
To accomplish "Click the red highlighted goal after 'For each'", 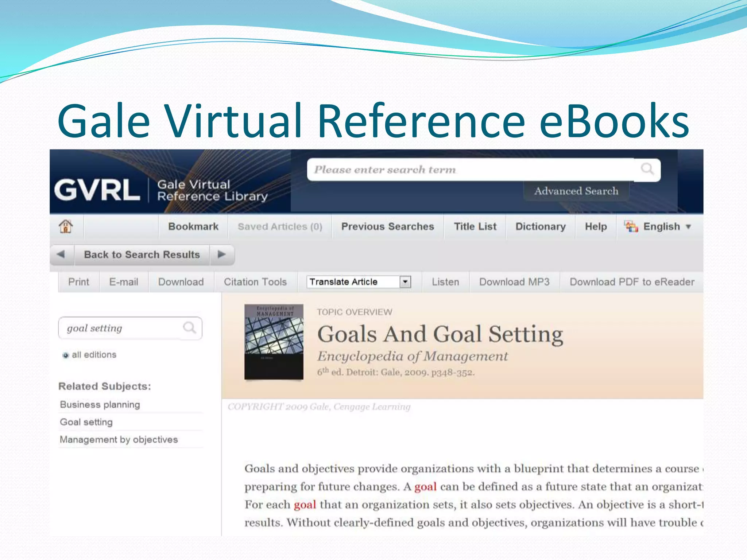I will coord(305,505).
